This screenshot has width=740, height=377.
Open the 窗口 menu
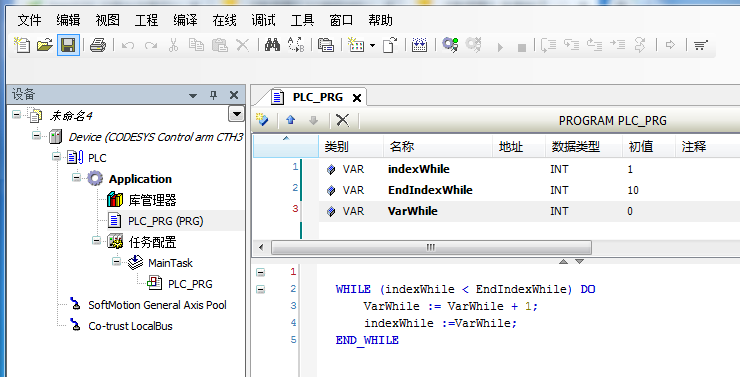tap(341, 20)
